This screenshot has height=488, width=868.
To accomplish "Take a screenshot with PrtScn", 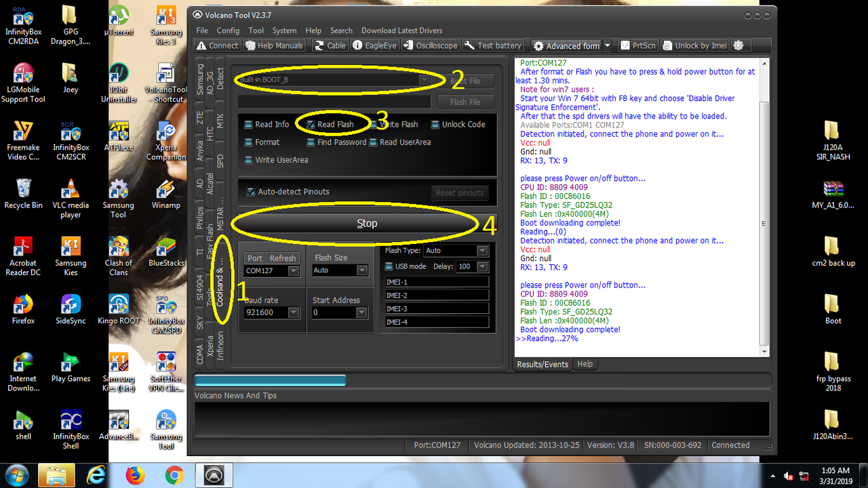I will [637, 45].
